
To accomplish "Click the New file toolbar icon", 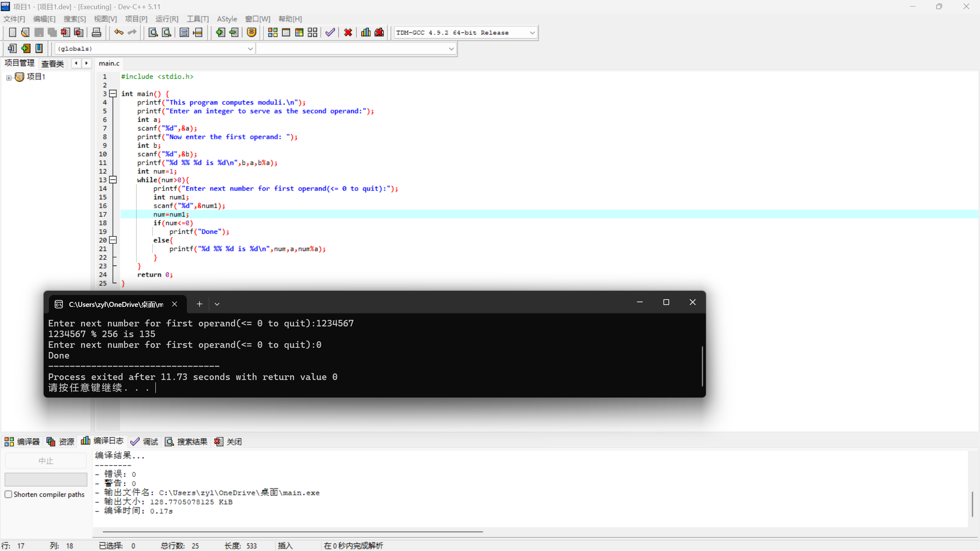I will [12, 33].
